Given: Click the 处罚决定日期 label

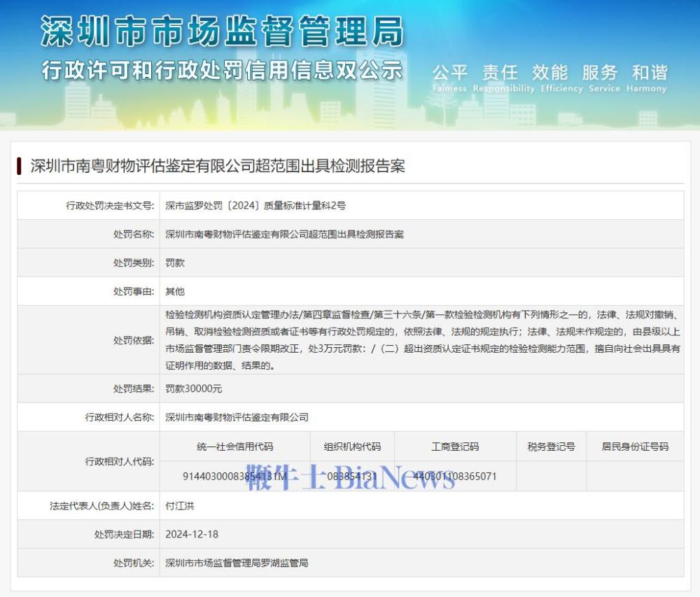Looking at the screenshot, I should (x=124, y=535).
